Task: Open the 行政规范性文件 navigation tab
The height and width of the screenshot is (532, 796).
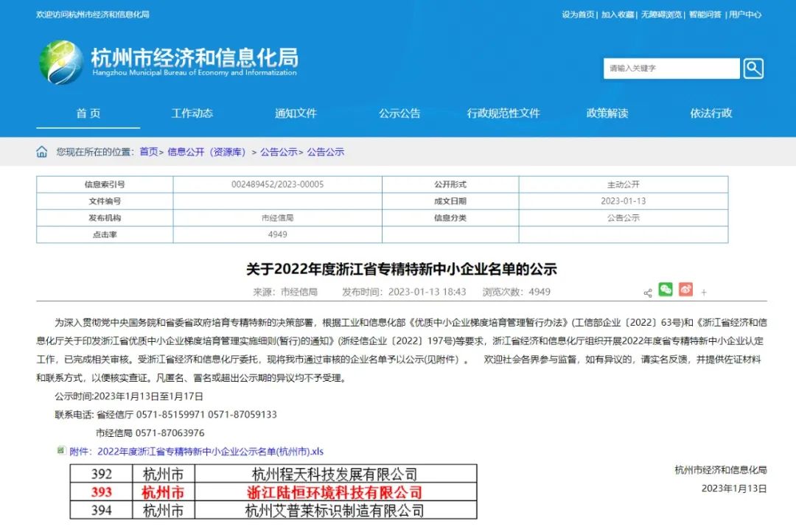Action: pos(503,113)
